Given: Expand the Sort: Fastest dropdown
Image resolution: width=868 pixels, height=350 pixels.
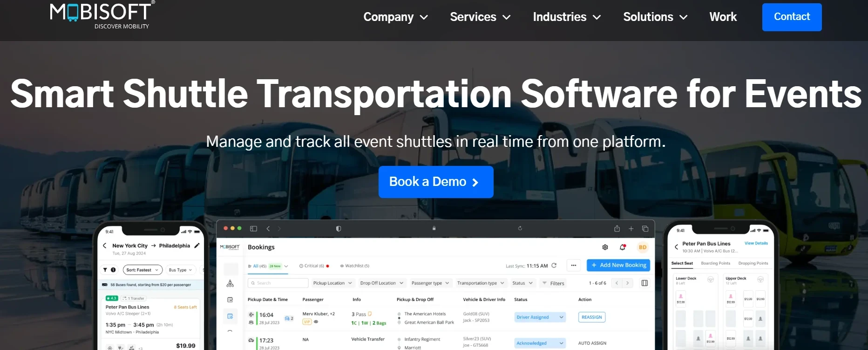Looking at the screenshot, I should coord(143,270).
